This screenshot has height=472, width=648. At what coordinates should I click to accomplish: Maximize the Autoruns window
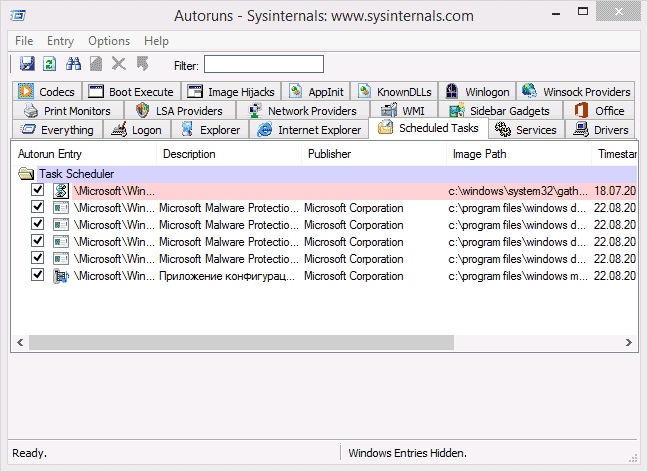click(x=583, y=12)
